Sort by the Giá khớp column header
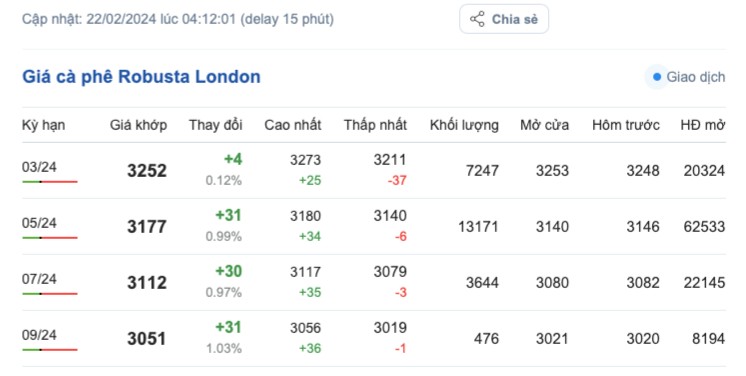Viewport: 746px width, 376px height. 138,125
